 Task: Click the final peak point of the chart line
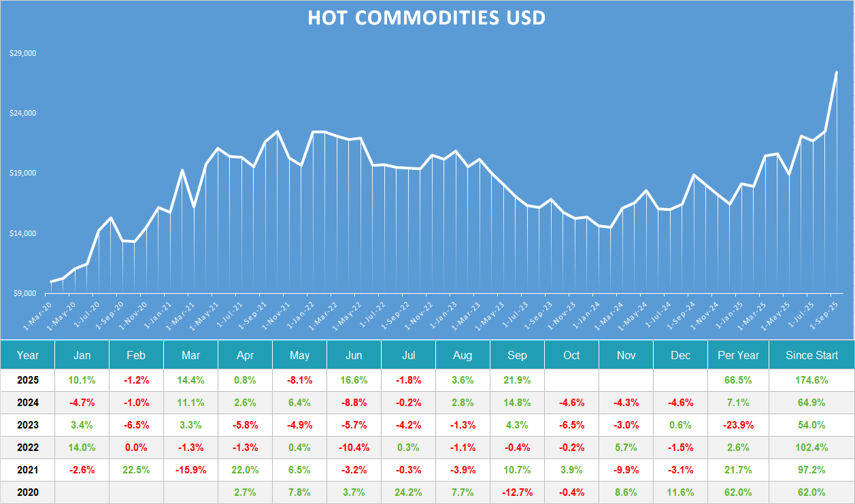[836, 72]
